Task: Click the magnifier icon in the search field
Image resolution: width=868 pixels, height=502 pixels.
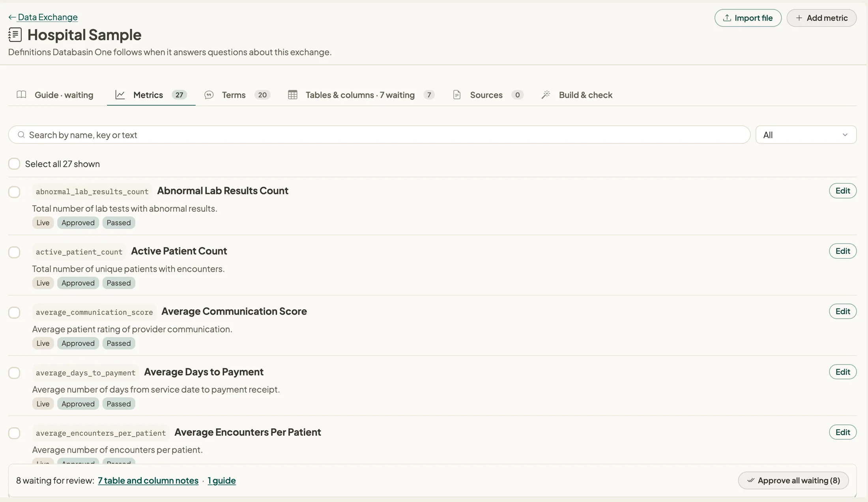Action: tap(21, 135)
